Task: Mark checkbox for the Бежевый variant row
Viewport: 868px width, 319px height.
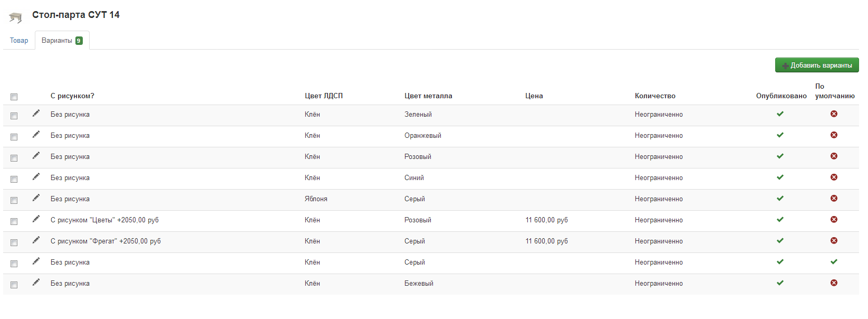Action: click(14, 285)
